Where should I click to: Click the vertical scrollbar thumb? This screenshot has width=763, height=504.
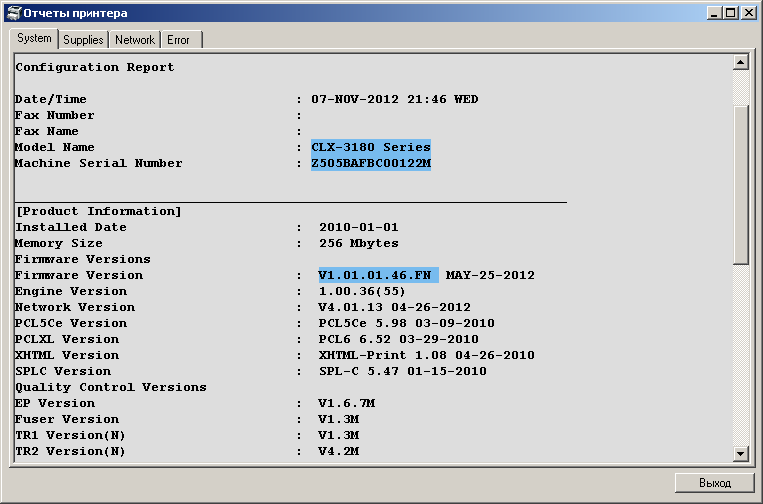pyautogui.click(x=740, y=185)
